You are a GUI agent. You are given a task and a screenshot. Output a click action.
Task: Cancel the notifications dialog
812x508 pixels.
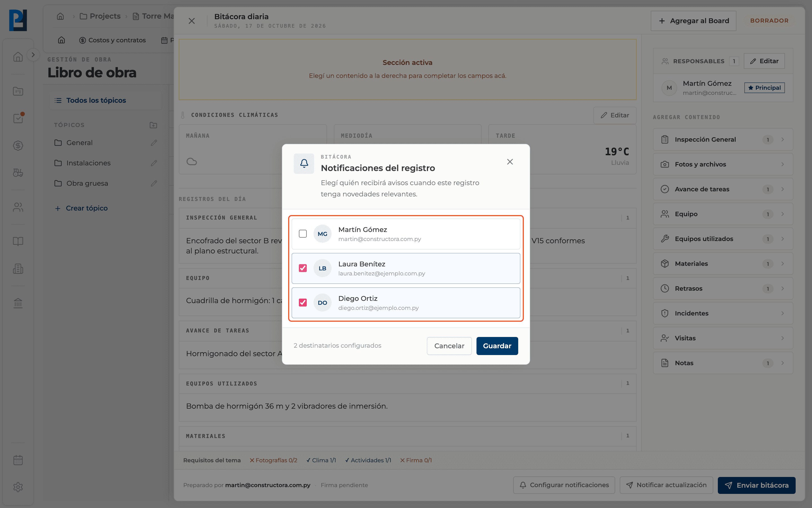449,346
